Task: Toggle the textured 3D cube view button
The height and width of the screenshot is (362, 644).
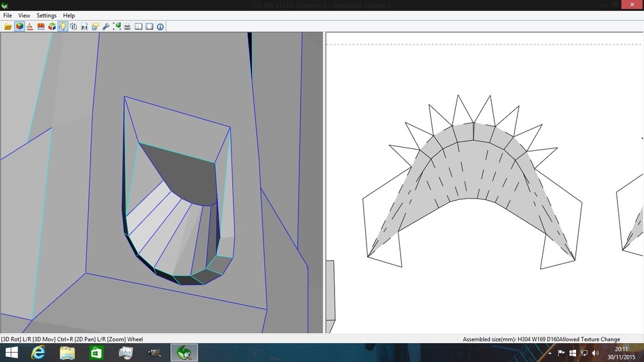Action: pyautogui.click(x=19, y=26)
